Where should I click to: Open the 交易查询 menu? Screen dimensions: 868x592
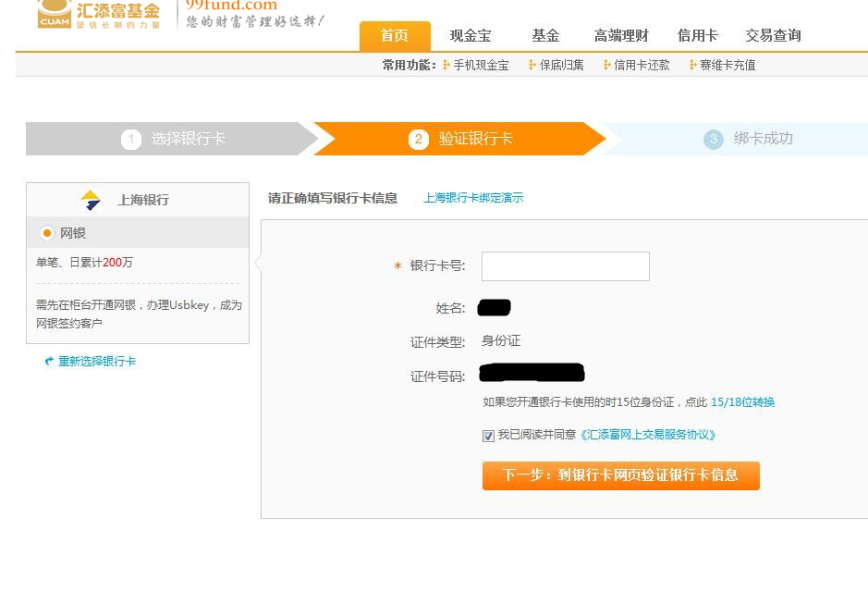point(773,36)
